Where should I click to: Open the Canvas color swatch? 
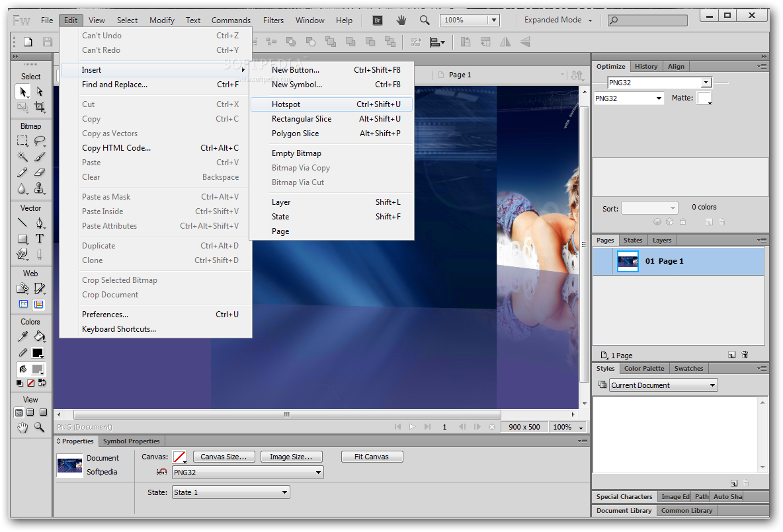[x=180, y=457]
